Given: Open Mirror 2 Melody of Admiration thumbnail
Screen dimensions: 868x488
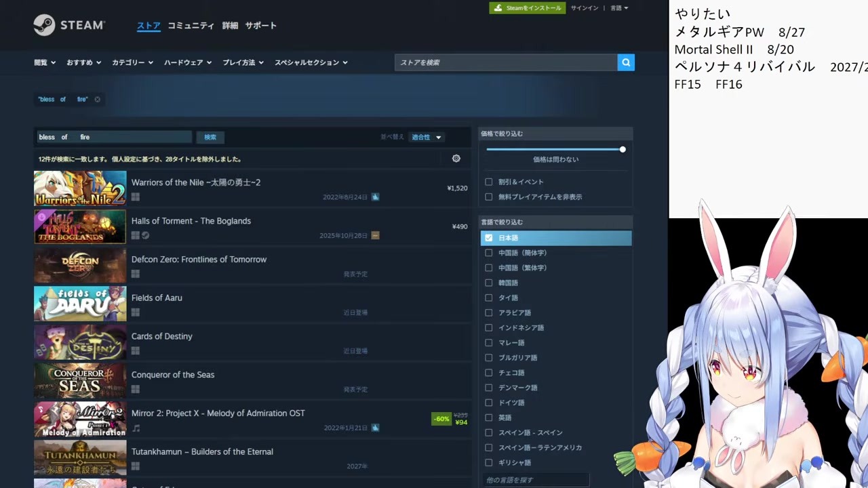Looking at the screenshot, I should pos(80,420).
